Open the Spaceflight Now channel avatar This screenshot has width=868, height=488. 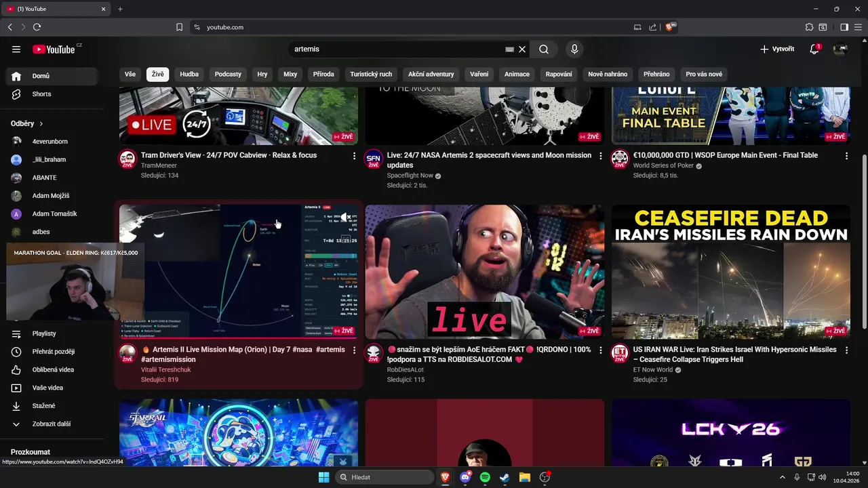[x=374, y=159]
